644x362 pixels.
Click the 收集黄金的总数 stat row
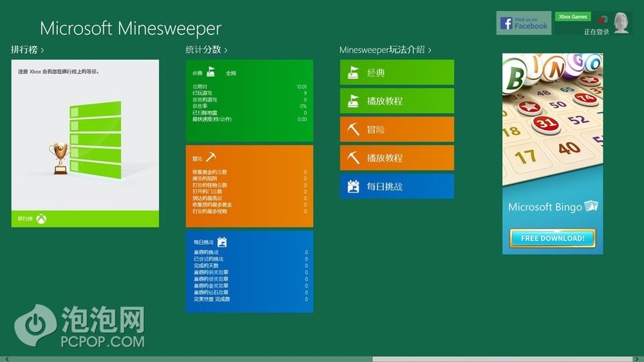point(249,172)
